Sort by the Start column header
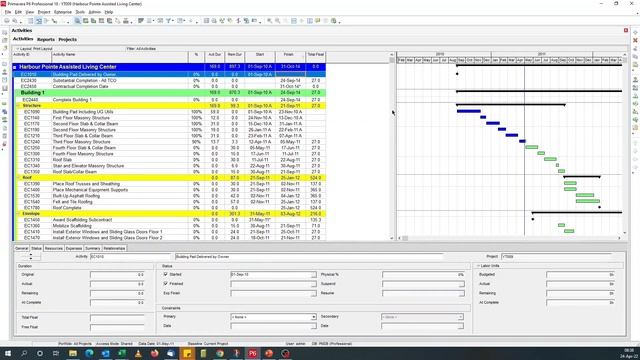This screenshot has width=640, height=360. tap(260, 56)
